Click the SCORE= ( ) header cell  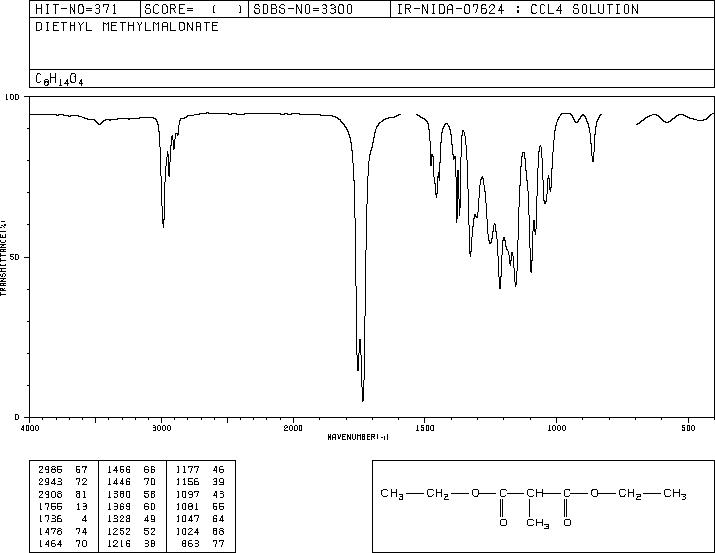pos(194,9)
